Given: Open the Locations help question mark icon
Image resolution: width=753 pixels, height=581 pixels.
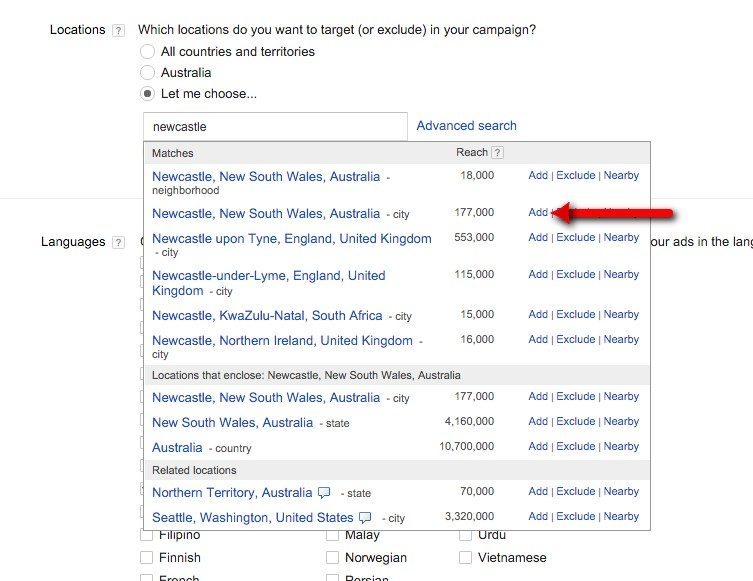Looking at the screenshot, I should pos(118,31).
